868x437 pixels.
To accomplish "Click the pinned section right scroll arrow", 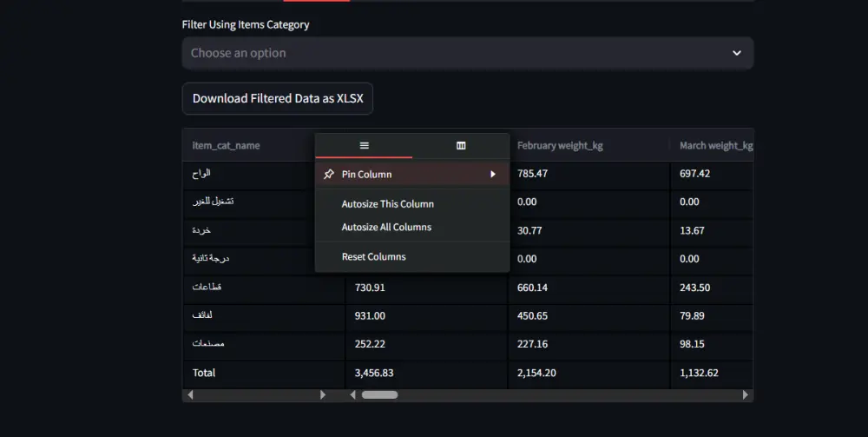I will [323, 394].
